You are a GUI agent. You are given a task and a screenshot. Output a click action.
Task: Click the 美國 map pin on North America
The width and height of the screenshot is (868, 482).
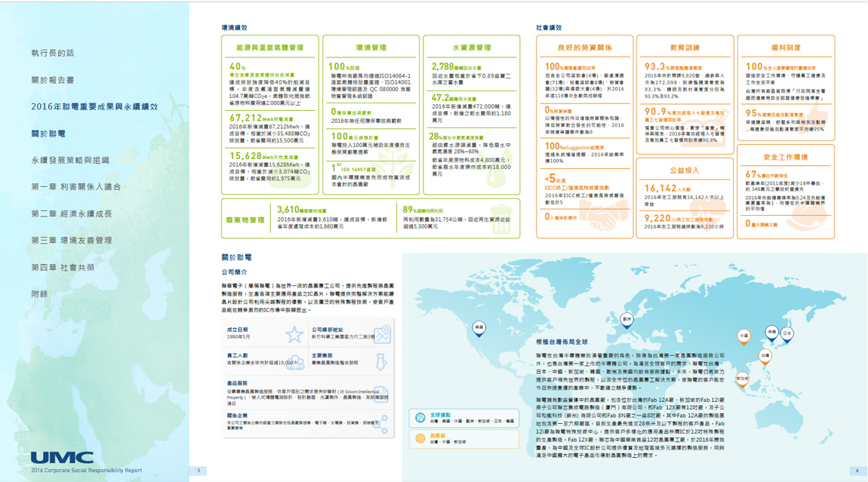click(x=479, y=329)
